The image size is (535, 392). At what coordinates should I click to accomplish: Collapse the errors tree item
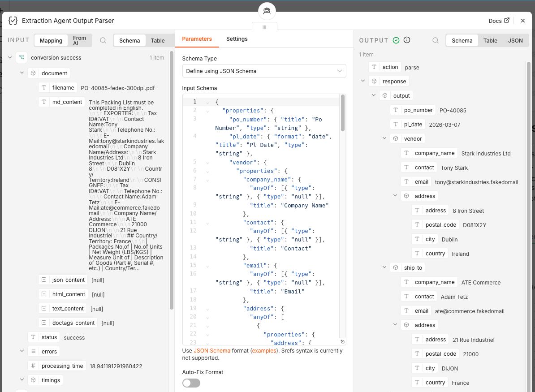click(x=22, y=351)
